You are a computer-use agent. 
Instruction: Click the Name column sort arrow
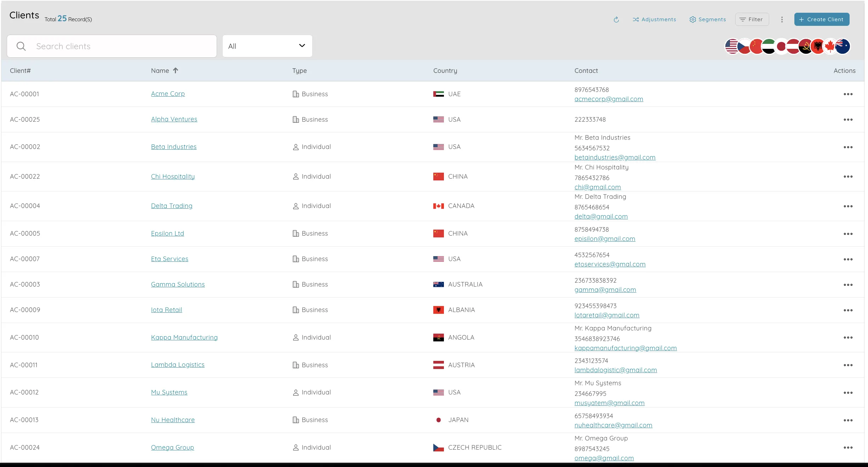(176, 70)
